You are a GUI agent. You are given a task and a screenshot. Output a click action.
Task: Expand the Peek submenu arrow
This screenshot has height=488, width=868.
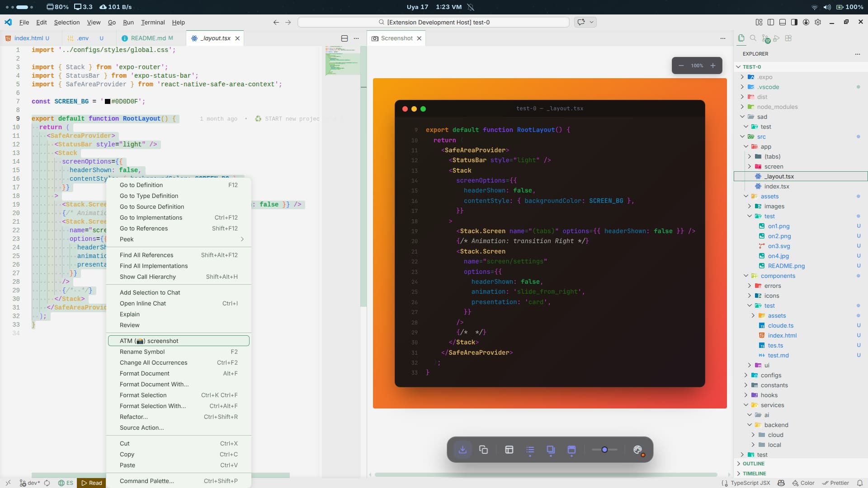pos(242,239)
